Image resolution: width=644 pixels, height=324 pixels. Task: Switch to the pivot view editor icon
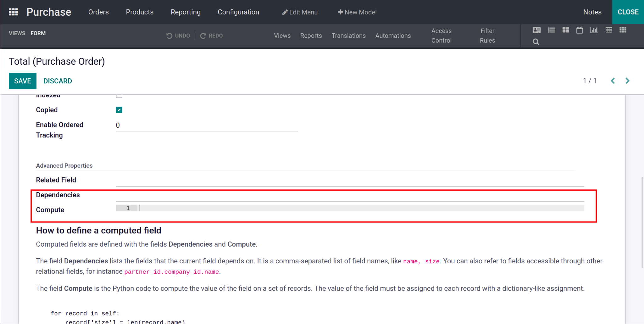click(x=609, y=30)
